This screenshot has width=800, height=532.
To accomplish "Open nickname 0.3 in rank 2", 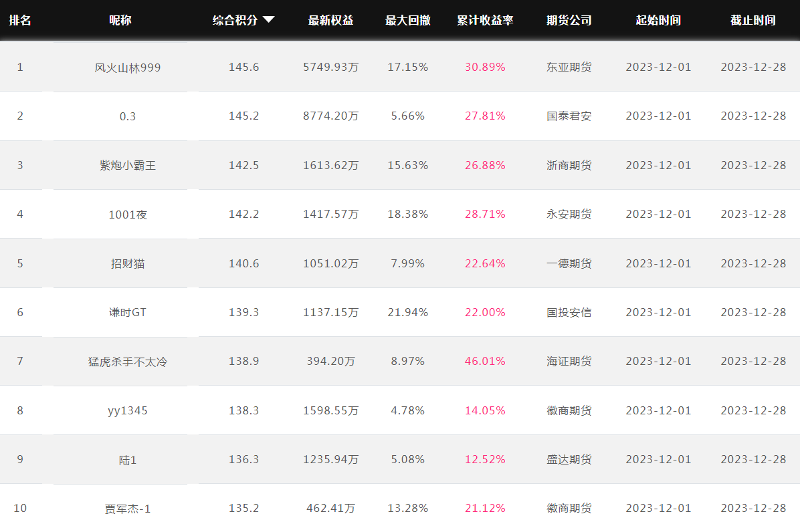I will pyautogui.click(x=128, y=116).
